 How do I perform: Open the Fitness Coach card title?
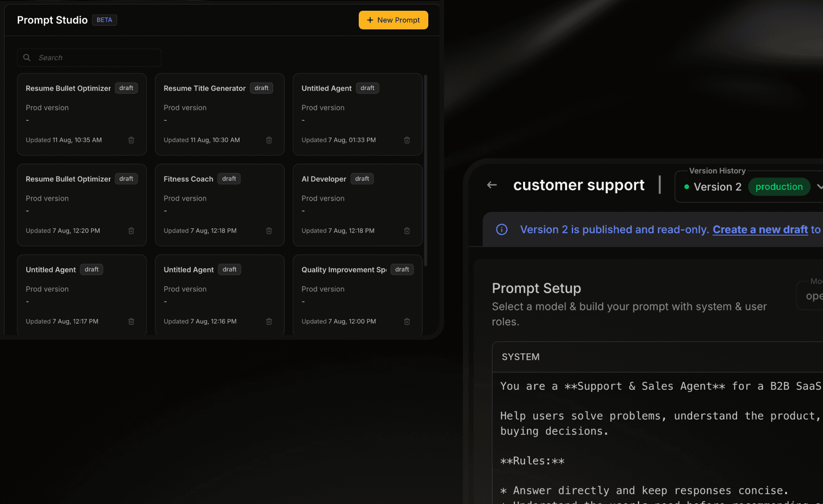(x=188, y=179)
